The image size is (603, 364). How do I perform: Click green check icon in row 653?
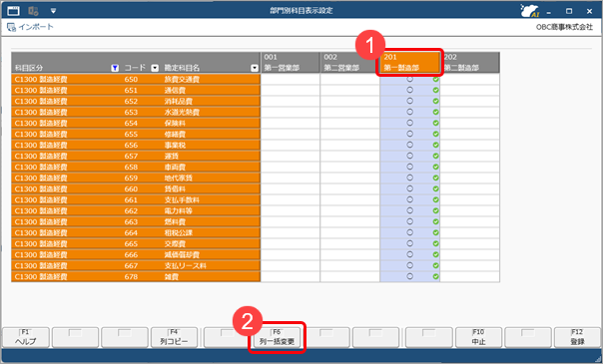pos(435,112)
